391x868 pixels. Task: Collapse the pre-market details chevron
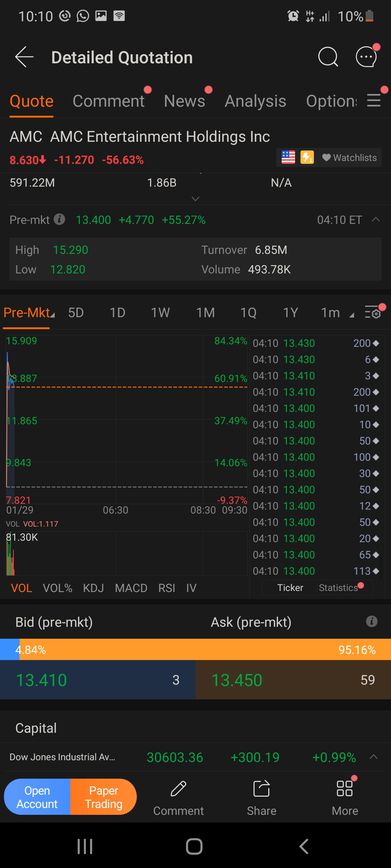[x=376, y=219]
